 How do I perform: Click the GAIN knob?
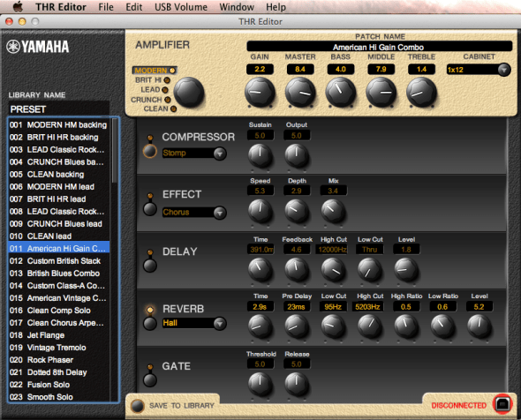pyautogui.click(x=260, y=93)
